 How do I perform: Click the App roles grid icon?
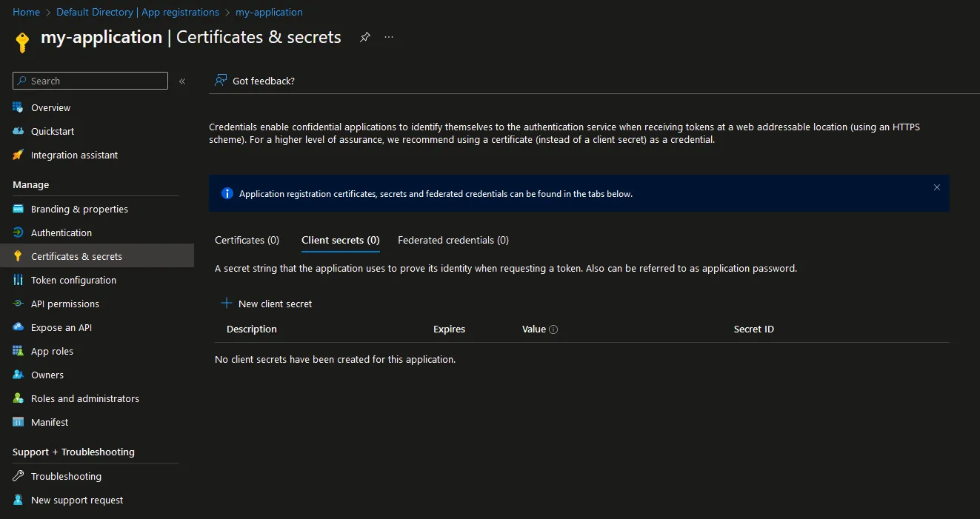click(19, 351)
